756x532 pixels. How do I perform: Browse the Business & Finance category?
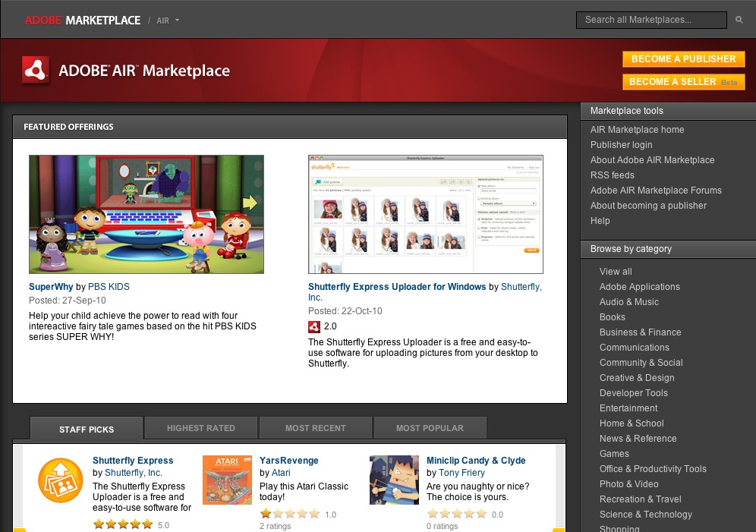point(641,332)
